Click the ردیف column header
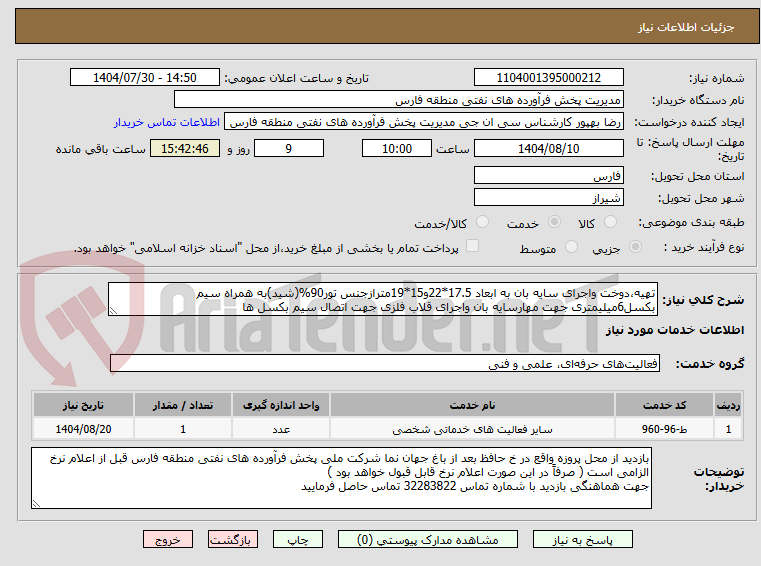 click(x=728, y=405)
